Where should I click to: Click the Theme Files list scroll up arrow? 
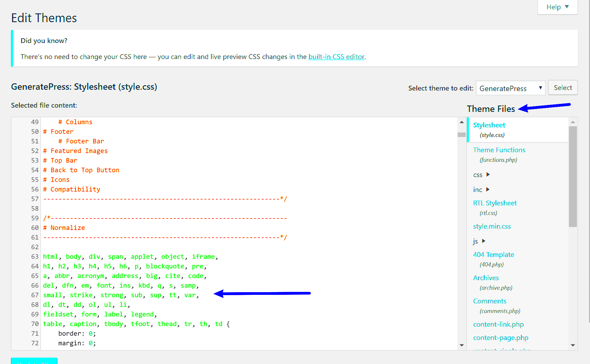point(573,122)
